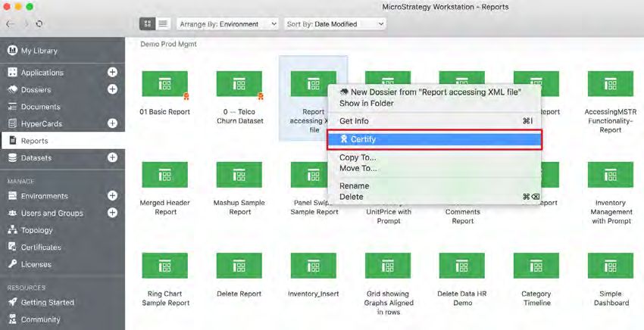This screenshot has height=330, width=644.
Task: Select the Category Timeline report icon
Action: 536,266
